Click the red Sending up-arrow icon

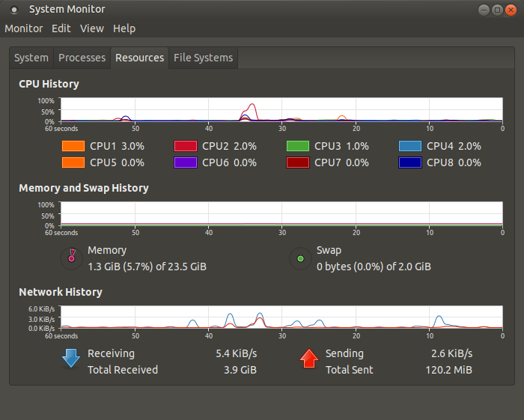pos(308,359)
